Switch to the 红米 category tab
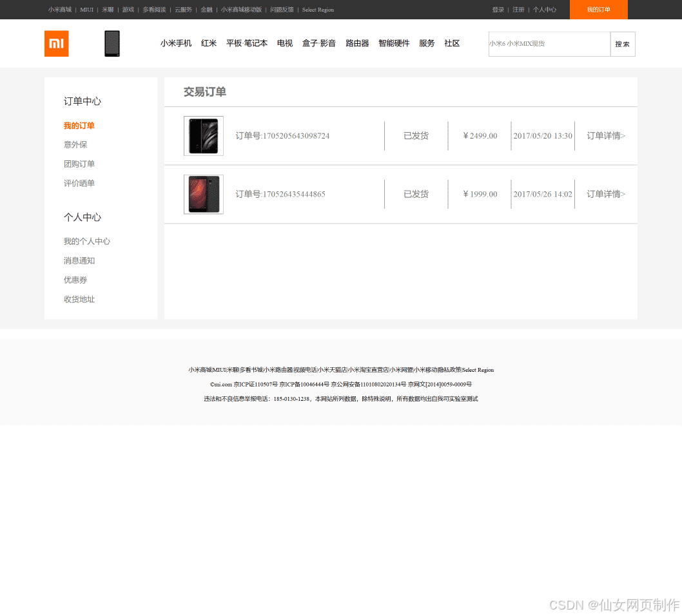The height and width of the screenshot is (616, 682). pos(208,43)
